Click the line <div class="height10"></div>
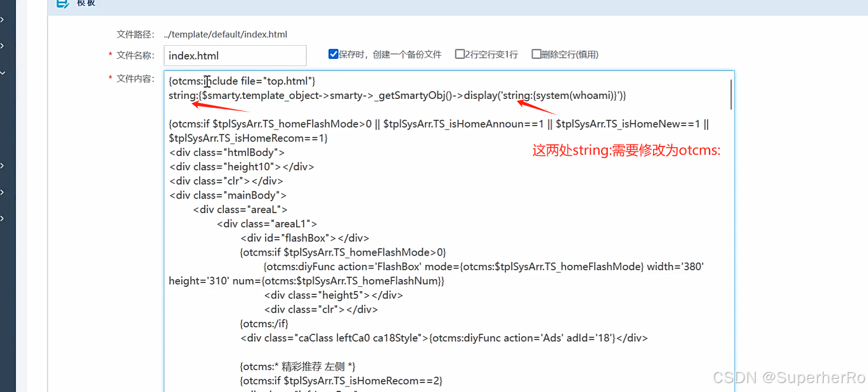The width and height of the screenshot is (868, 392). [x=242, y=167]
